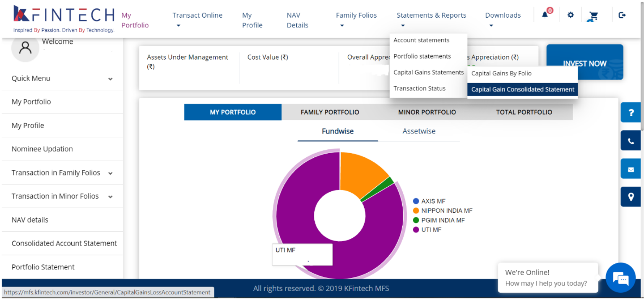Toggle the PGIM INDIA MF legend entry
The height and width of the screenshot is (300, 644).
(443, 220)
